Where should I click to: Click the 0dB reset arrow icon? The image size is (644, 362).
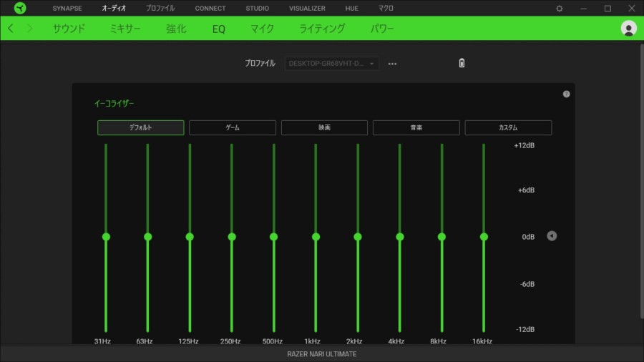552,236
